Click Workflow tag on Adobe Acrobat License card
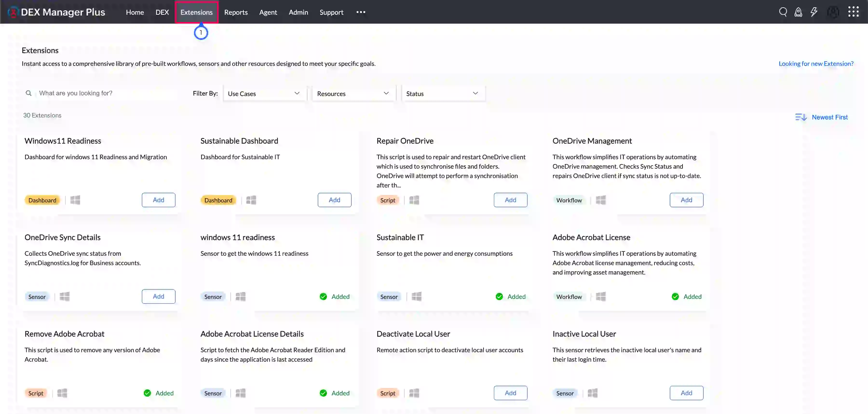Screen dimensions: 868x414 point(569,297)
